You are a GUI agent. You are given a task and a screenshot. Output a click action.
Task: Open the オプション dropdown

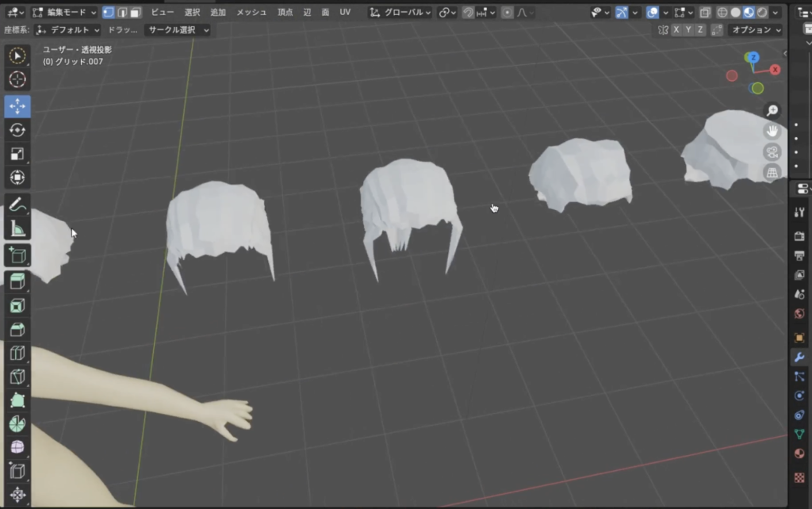756,30
